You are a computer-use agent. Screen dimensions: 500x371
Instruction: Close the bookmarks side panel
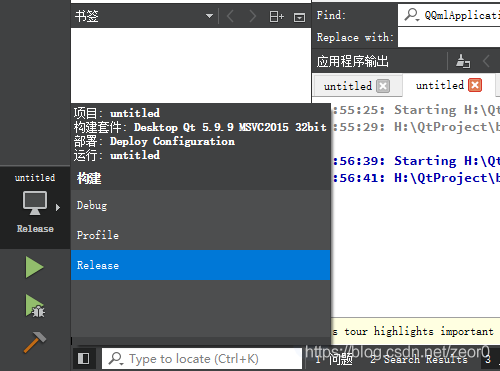tap(299, 17)
